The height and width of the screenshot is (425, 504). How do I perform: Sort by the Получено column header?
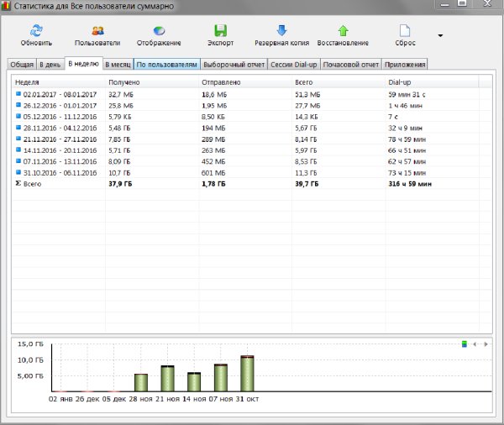pyautogui.click(x=152, y=82)
